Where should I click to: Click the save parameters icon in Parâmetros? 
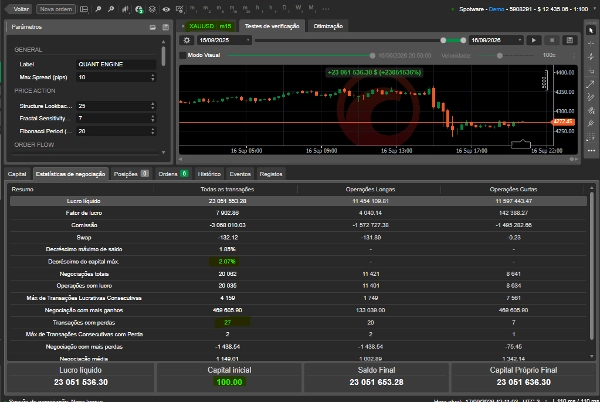click(x=166, y=27)
